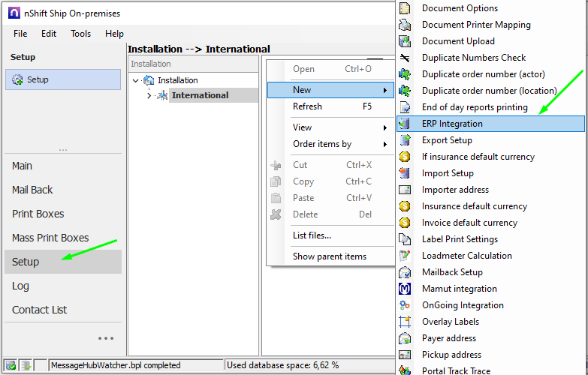The width and height of the screenshot is (588, 375).
Task: Open the Tools menu
Action: tap(80, 34)
